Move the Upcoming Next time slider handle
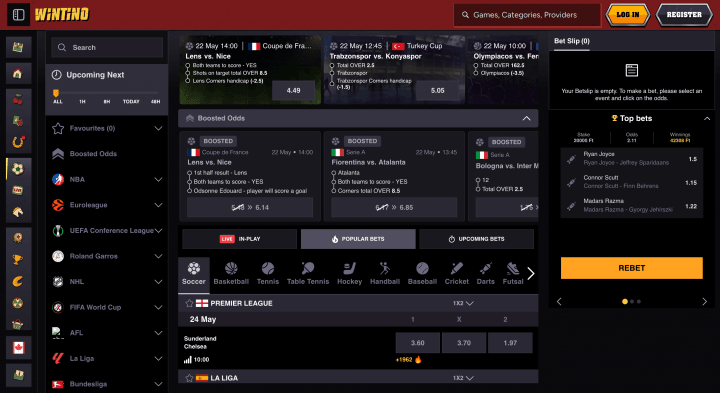Image resolution: width=720 pixels, height=393 pixels. tap(56, 93)
